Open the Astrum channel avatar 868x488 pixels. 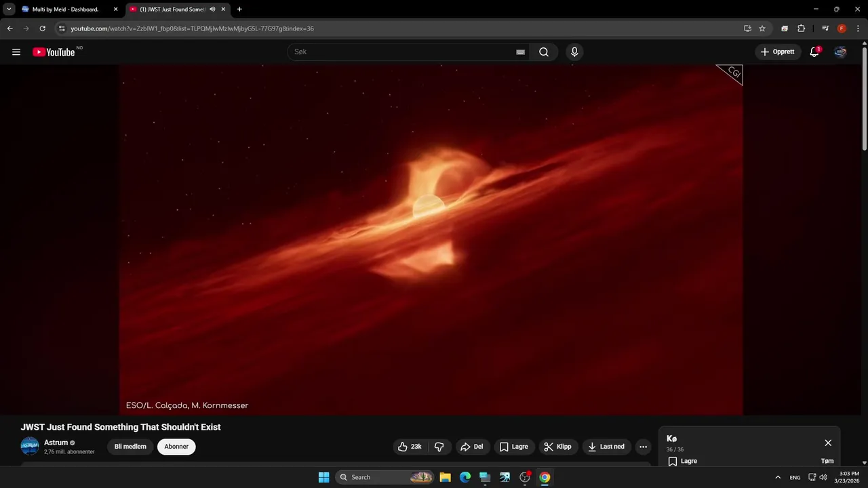pos(30,446)
